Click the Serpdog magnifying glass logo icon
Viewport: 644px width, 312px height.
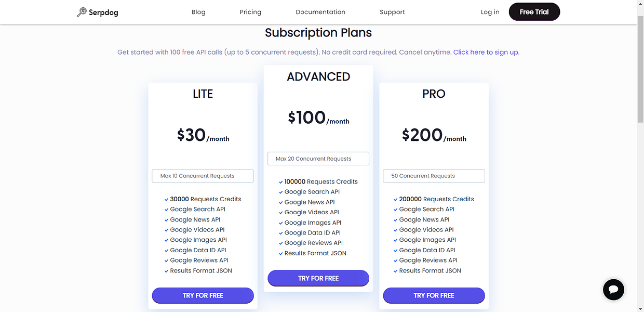(82, 11)
